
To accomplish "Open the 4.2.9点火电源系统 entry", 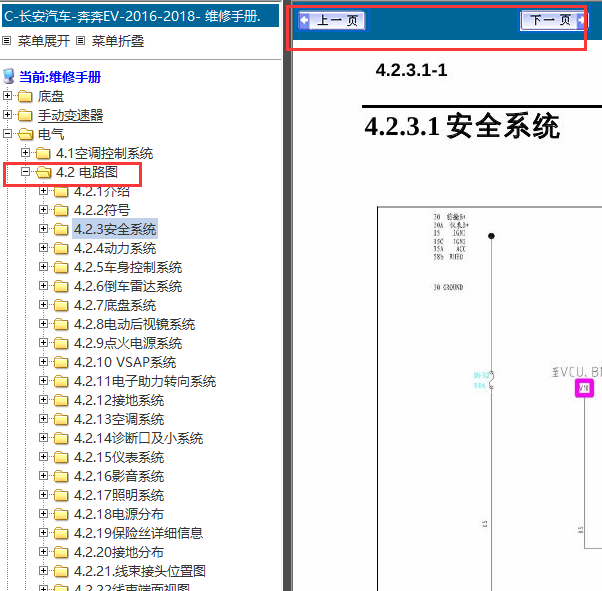I will tap(128, 343).
